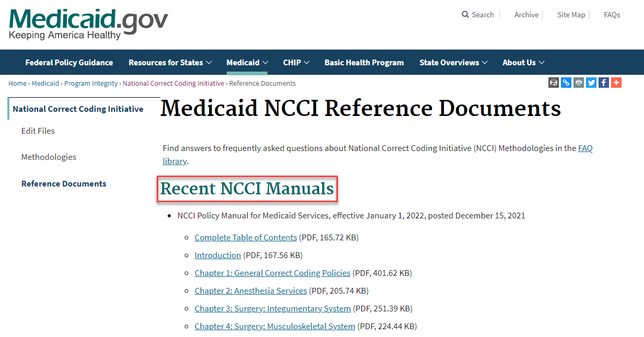Open more sharing options with the plus icon
This screenshot has width=644, height=337.
click(x=616, y=82)
